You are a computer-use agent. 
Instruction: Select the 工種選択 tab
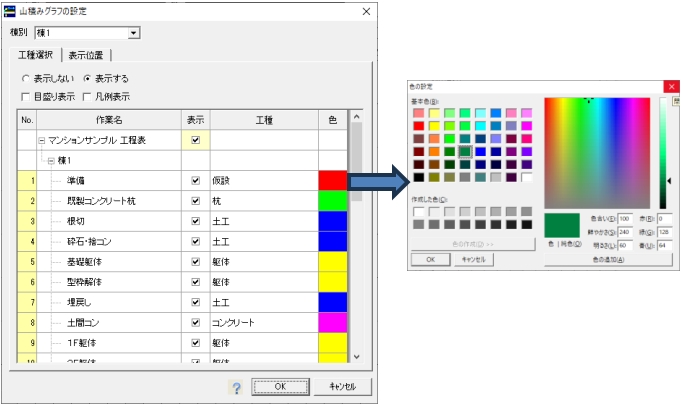pos(33,55)
